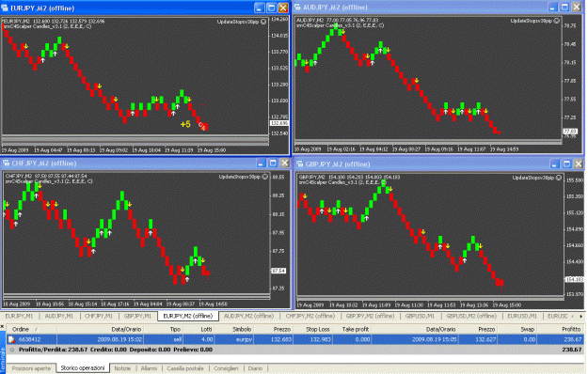Sort by the Ordine column header
Image resolution: width=588 pixels, height=374 pixels.
pyautogui.click(x=32, y=329)
